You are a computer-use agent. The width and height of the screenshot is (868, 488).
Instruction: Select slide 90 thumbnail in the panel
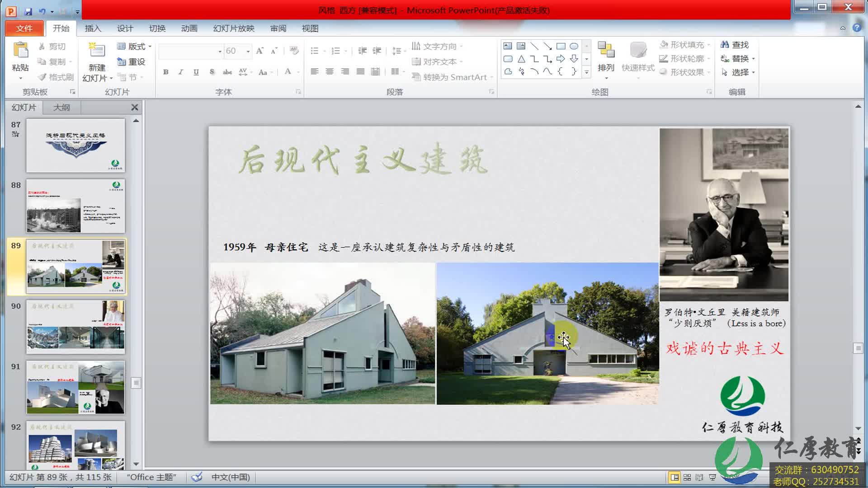click(x=75, y=327)
